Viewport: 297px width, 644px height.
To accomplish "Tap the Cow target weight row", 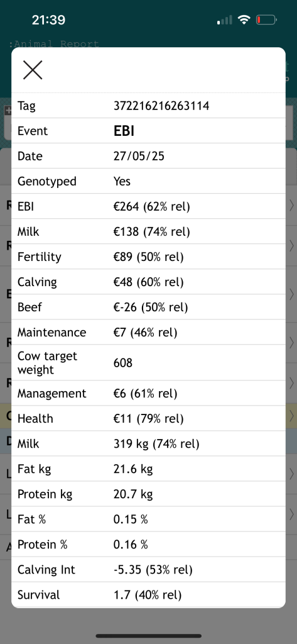I will (x=148, y=363).
